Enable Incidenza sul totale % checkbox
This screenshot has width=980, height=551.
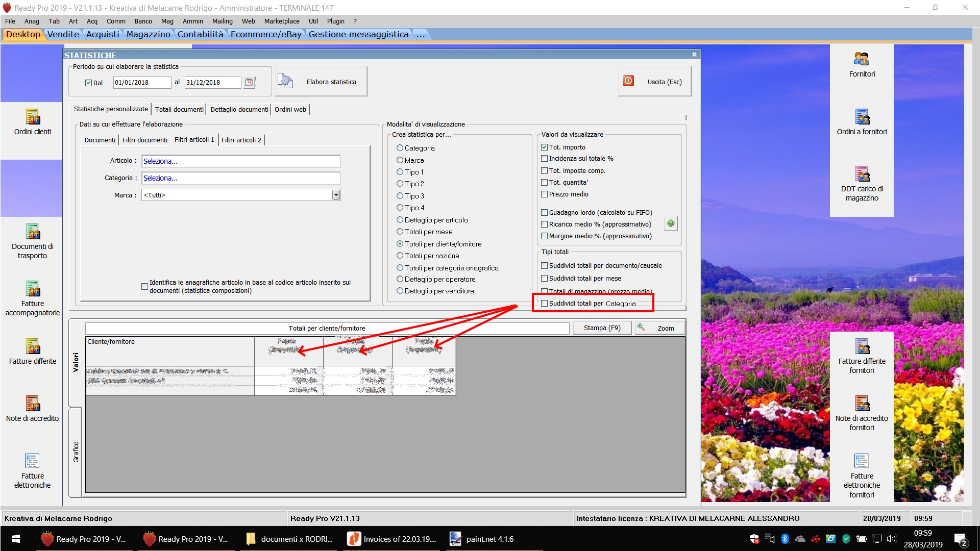[x=545, y=159]
